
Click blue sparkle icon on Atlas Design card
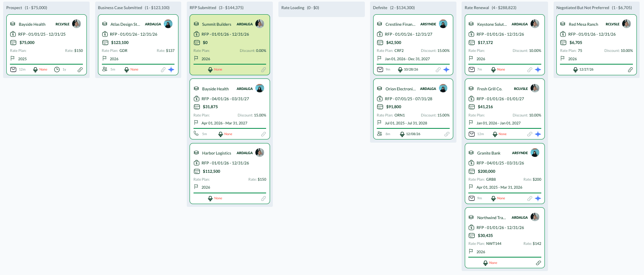point(171,69)
